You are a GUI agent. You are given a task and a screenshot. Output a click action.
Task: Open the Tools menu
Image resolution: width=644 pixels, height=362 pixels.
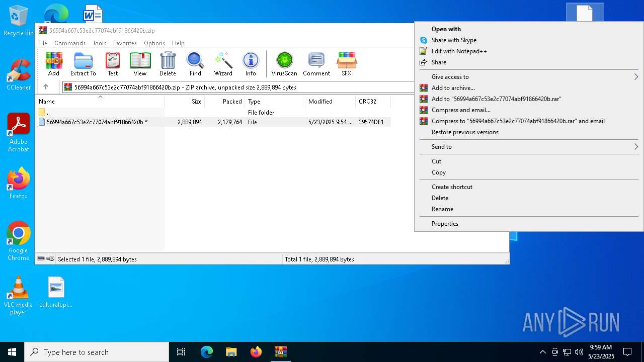[99, 43]
